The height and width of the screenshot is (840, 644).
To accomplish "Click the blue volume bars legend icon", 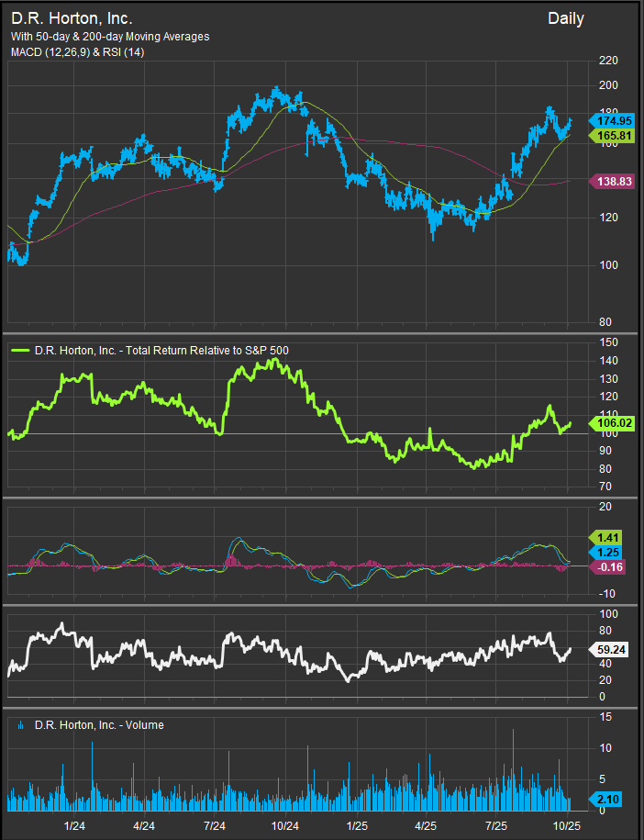I will pyautogui.click(x=21, y=725).
